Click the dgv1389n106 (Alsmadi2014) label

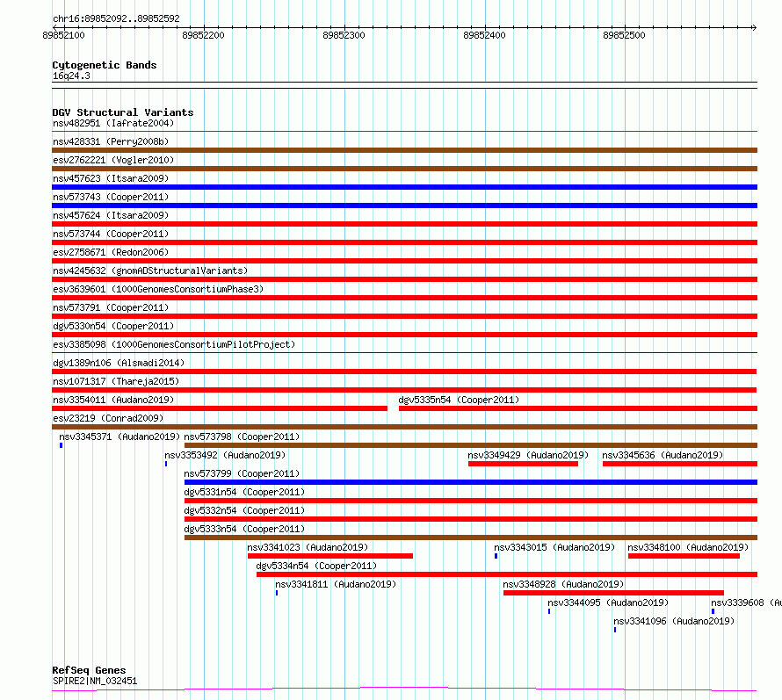pyautogui.click(x=119, y=363)
